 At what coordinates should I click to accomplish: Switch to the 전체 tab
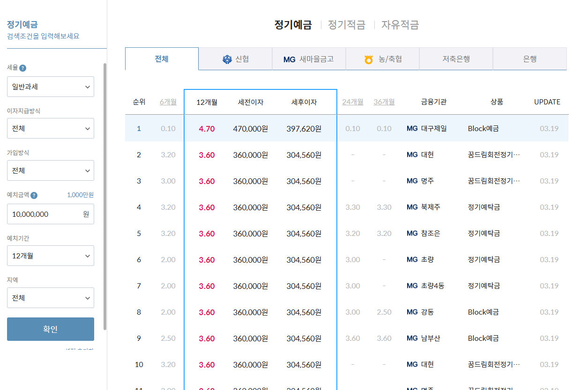[x=162, y=59]
